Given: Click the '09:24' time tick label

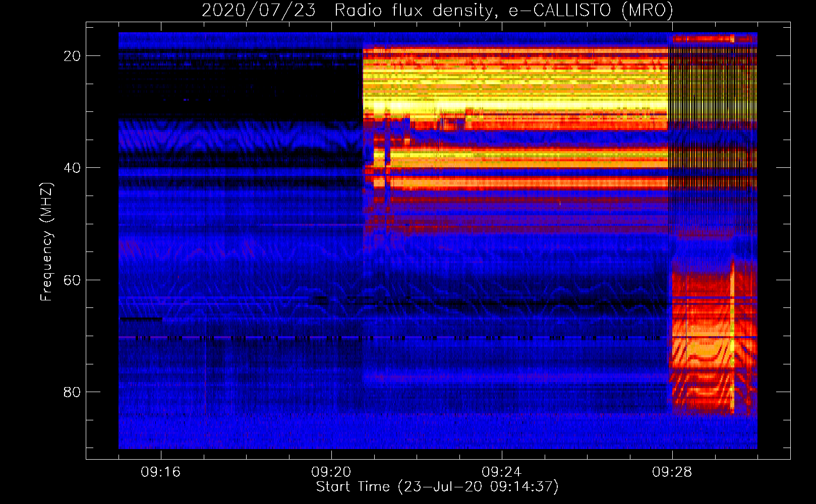Looking at the screenshot, I should click(x=502, y=472).
